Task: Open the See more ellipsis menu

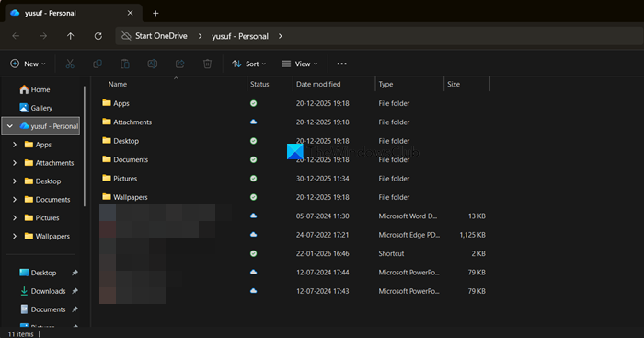Action: pyautogui.click(x=341, y=64)
